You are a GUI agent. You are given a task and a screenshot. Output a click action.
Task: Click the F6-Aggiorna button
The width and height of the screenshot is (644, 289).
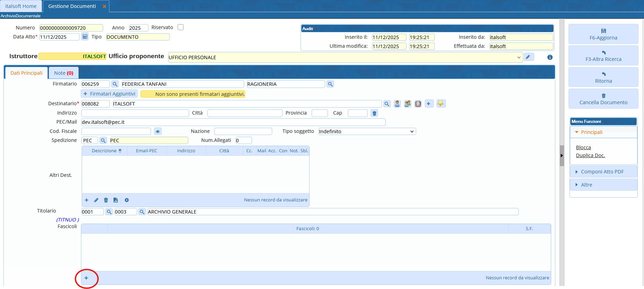(603, 34)
